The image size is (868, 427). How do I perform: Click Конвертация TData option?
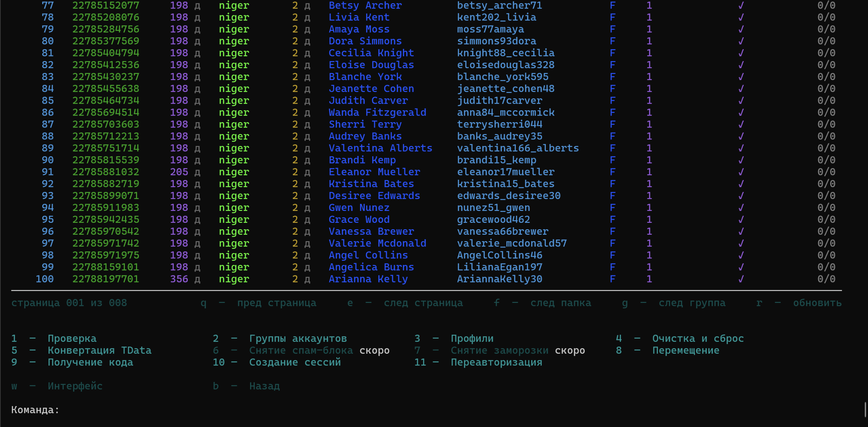click(x=99, y=350)
